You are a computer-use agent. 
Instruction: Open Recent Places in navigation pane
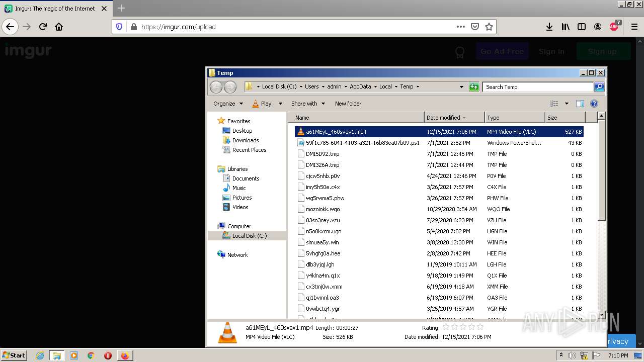pos(249,150)
